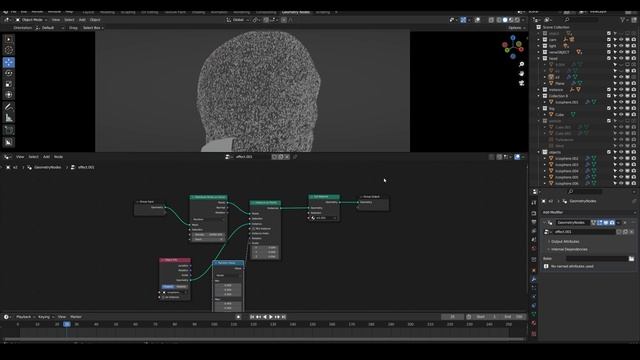Viewport: 640px width, 360px height.
Task: Select the Scale tool in viewport toolbar
Action: click(x=9, y=84)
